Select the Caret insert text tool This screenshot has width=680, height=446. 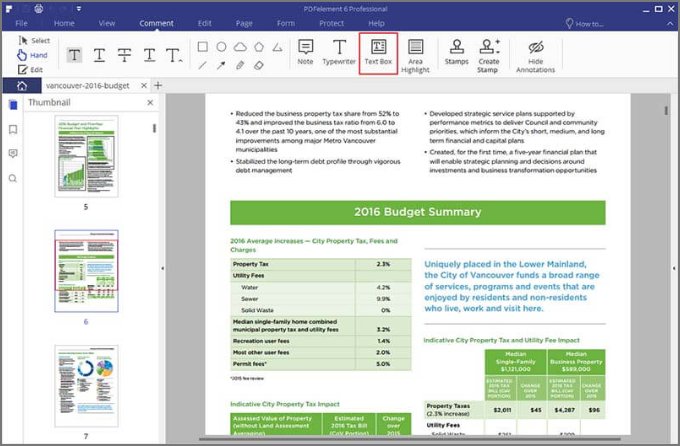(174, 55)
